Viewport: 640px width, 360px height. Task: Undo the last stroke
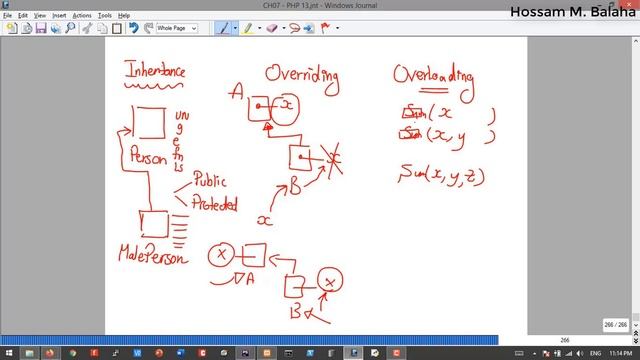point(134,28)
